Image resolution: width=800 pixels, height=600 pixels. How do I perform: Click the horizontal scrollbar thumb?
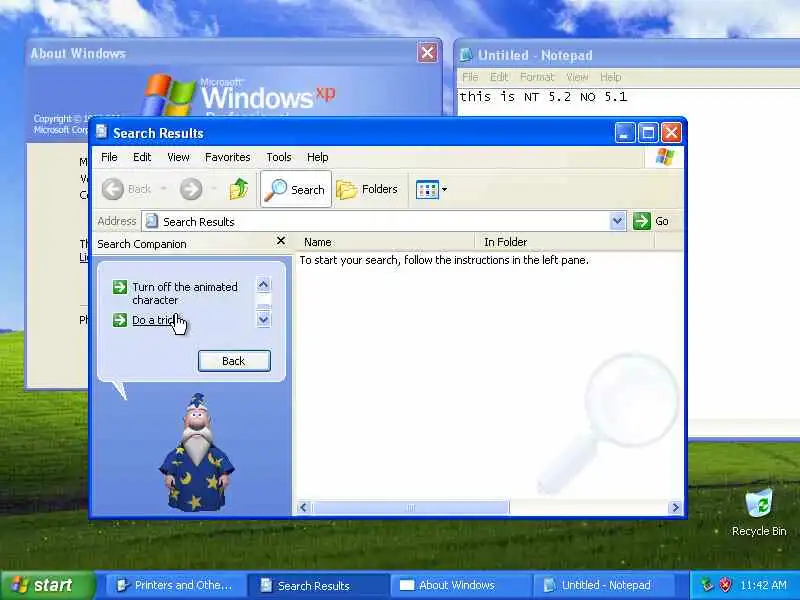tap(410, 507)
